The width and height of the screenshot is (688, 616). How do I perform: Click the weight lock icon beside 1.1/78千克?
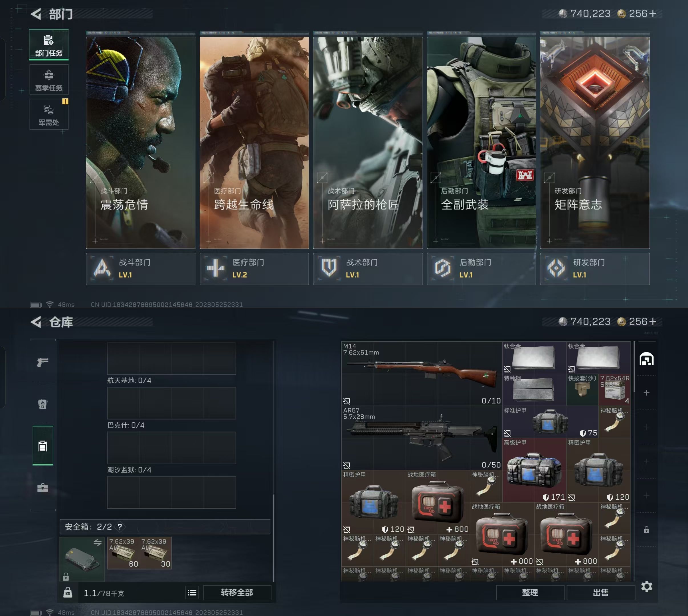tap(68, 592)
